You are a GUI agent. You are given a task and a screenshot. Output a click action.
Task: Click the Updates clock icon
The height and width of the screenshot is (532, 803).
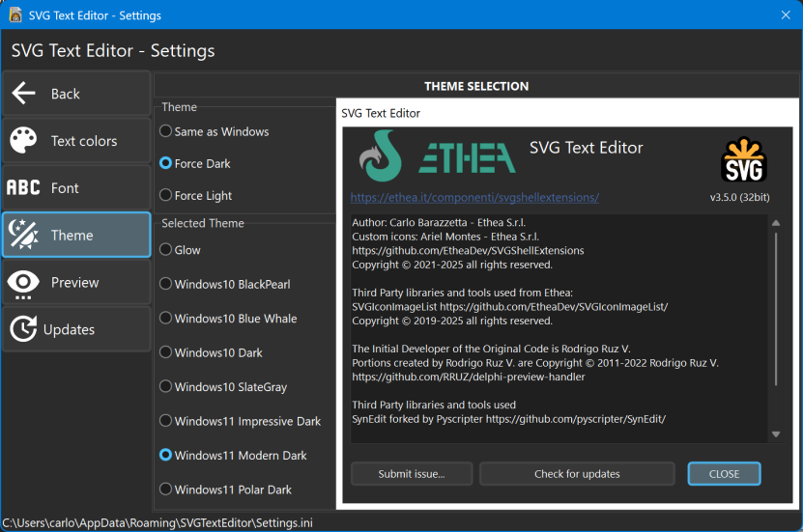pos(23,329)
